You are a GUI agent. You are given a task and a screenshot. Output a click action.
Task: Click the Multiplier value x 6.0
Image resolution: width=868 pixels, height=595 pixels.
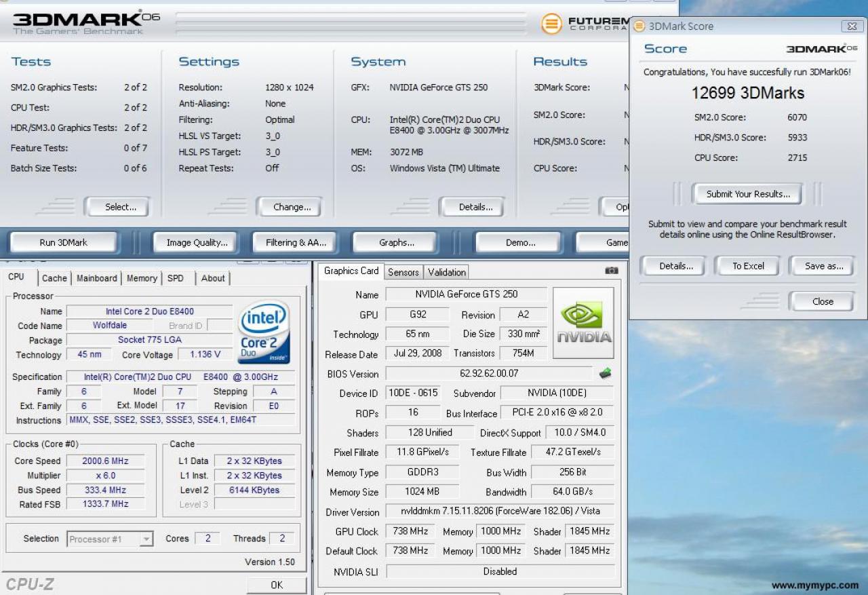click(x=104, y=476)
